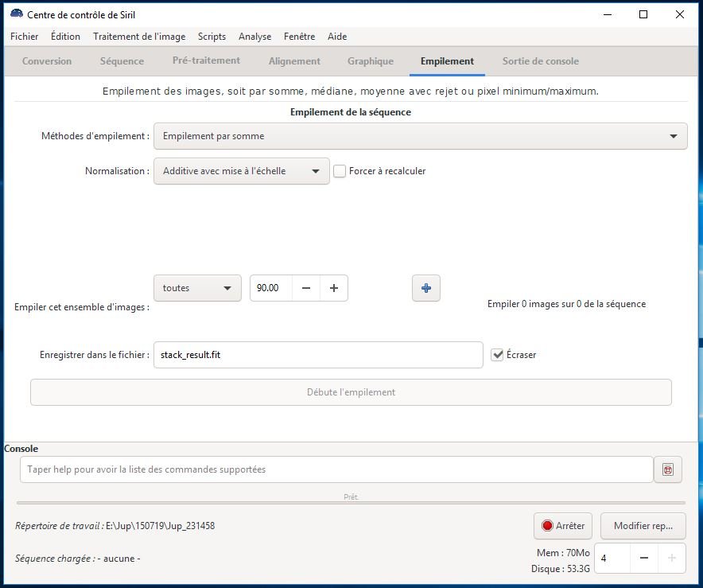Open the Normalisation dropdown
Screen dimensions: 703x588
pos(241,171)
